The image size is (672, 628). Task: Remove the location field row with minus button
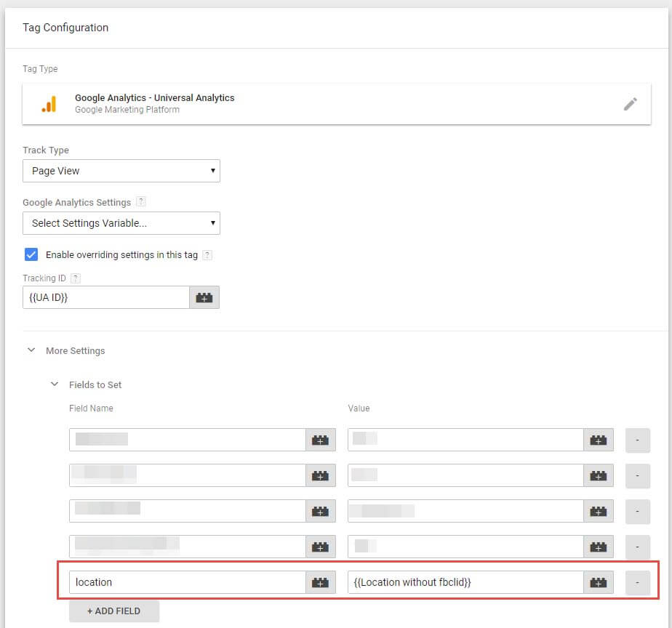[x=638, y=582]
